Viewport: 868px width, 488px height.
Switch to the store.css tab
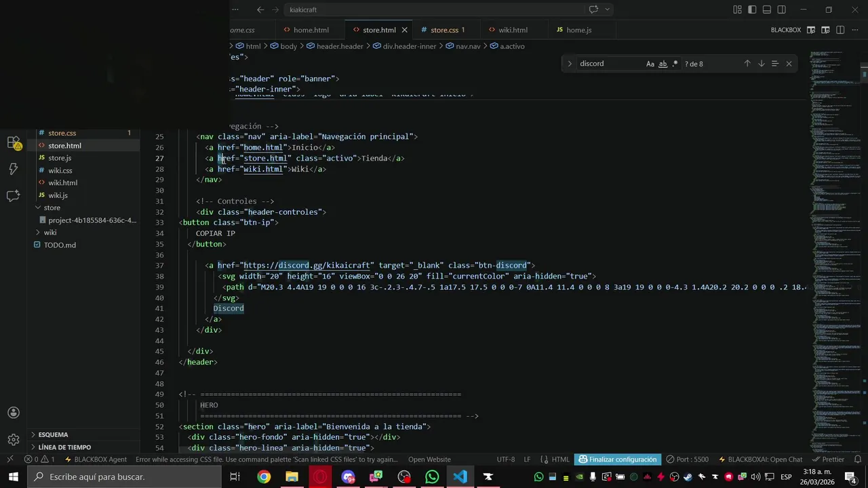447,30
